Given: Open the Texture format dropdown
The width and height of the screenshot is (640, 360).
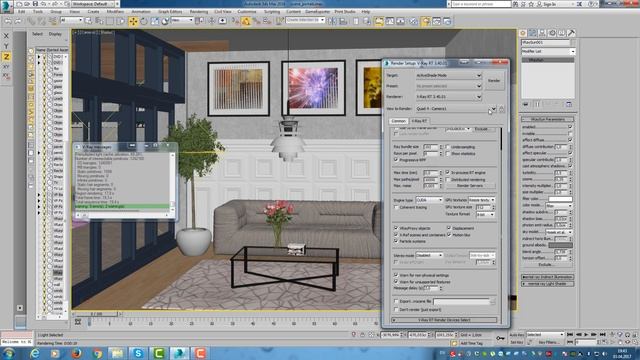Looking at the screenshot, I should (485, 214).
